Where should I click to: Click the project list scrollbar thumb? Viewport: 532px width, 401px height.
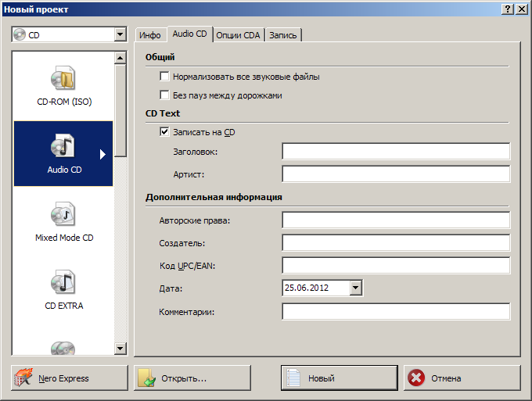[x=120, y=110]
